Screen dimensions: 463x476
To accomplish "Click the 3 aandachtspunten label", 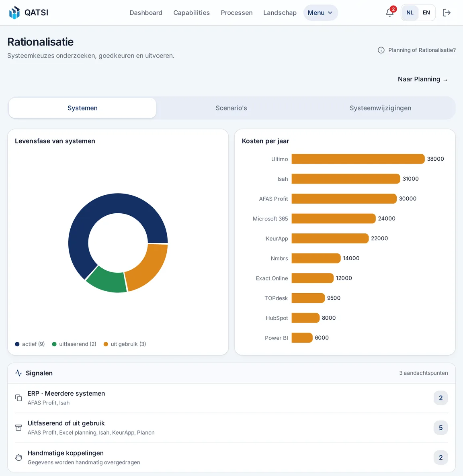I will pyautogui.click(x=424, y=373).
